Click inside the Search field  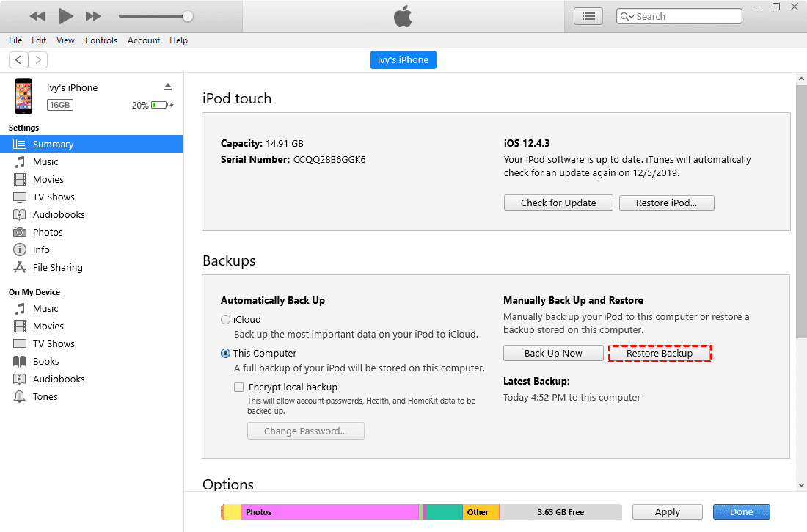(682, 15)
